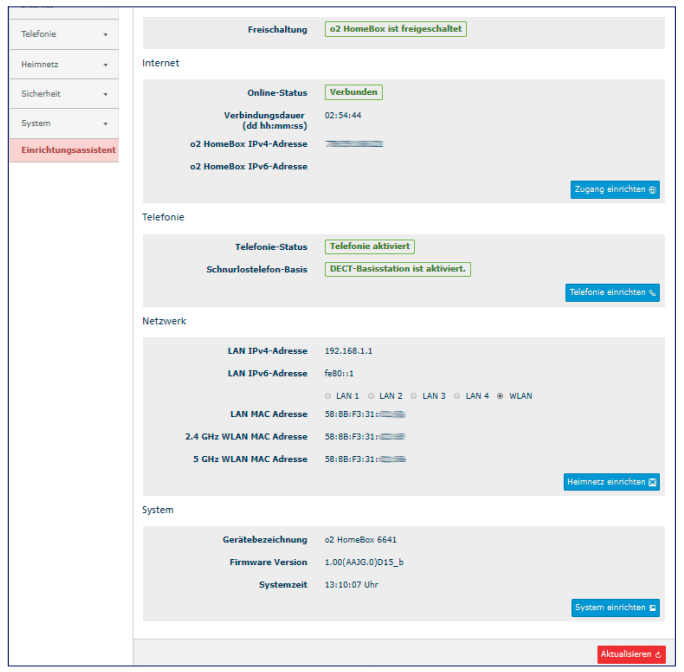Click the LAN IPv6 address fe80::1
Image resolution: width=684 pixels, height=672 pixels.
339,374
